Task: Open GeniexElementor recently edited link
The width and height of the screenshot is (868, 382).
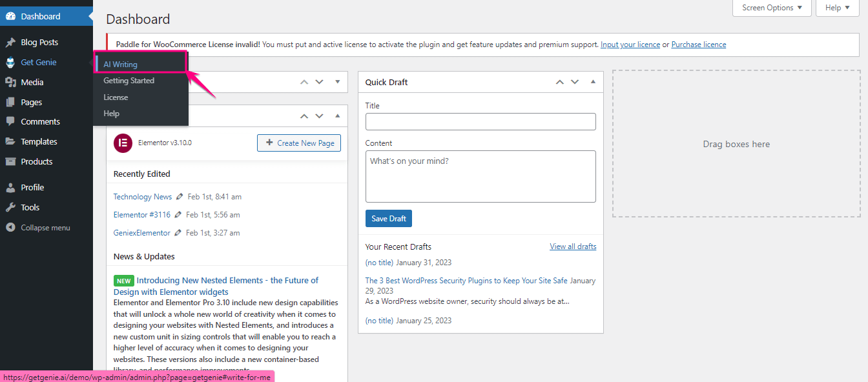Action: [142, 233]
